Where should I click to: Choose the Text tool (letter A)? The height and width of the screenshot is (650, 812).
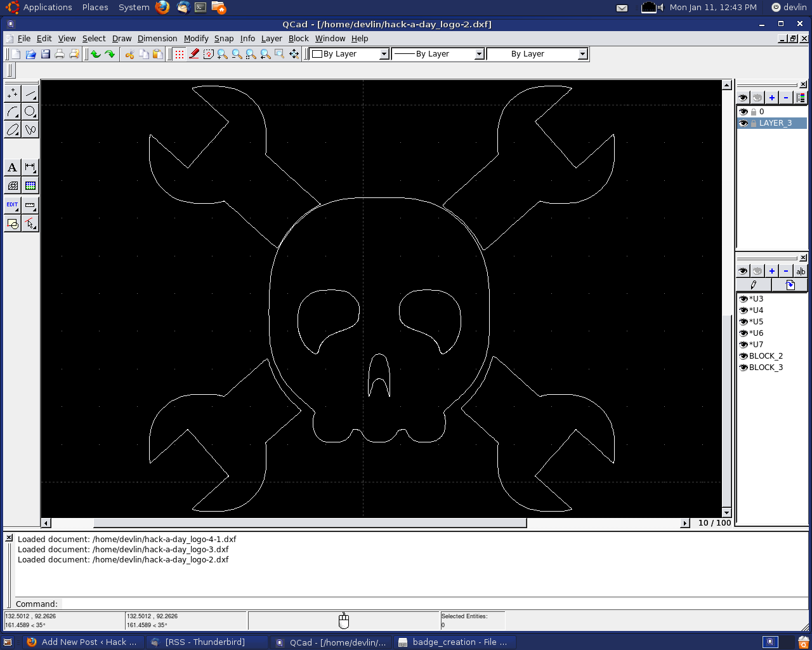(12, 168)
